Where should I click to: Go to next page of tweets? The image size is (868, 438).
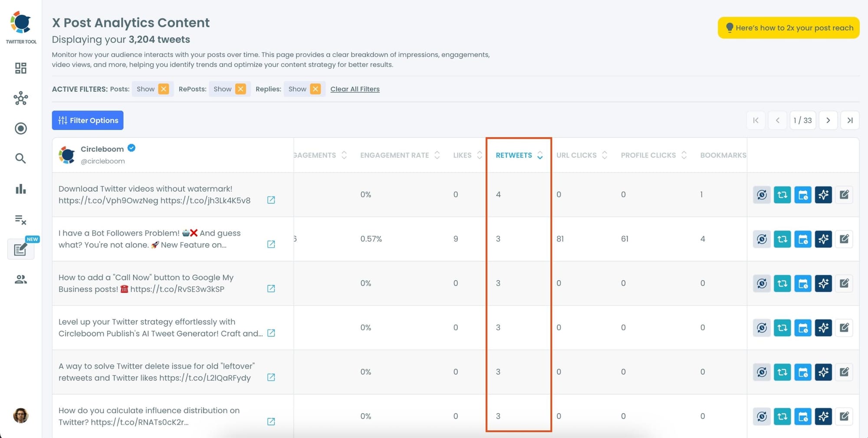(828, 120)
